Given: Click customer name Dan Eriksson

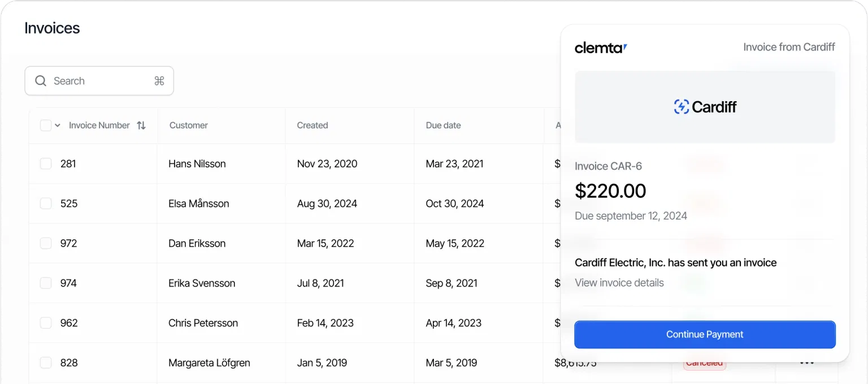Looking at the screenshot, I should point(197,243).
